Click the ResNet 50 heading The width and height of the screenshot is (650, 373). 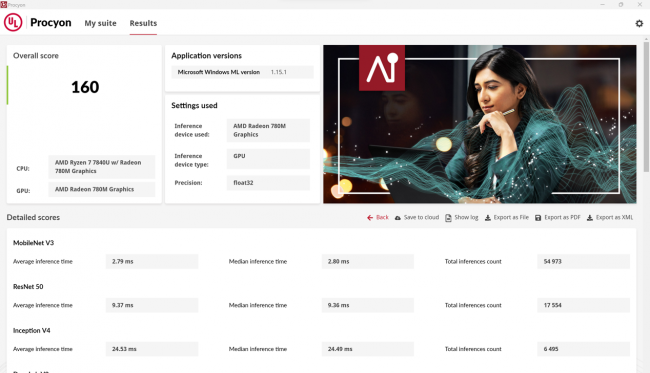(x=28, y=286)
